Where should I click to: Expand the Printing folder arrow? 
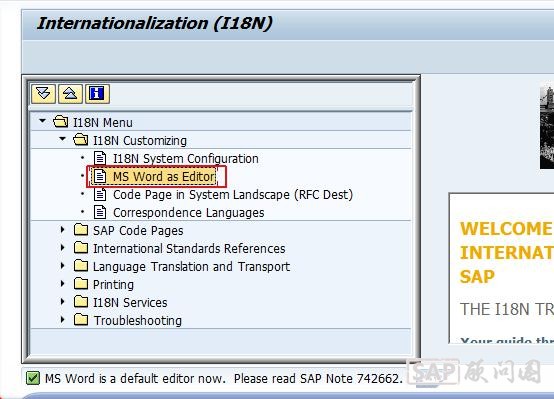point(63,283)
